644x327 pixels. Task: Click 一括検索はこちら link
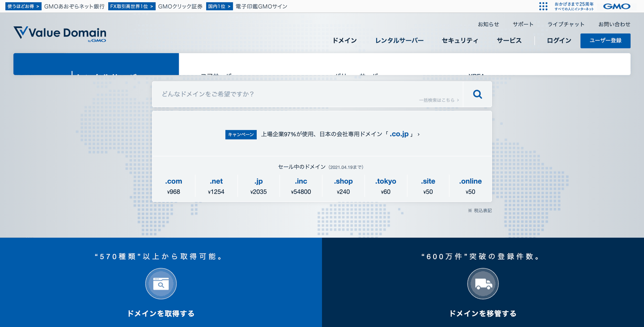439,100
